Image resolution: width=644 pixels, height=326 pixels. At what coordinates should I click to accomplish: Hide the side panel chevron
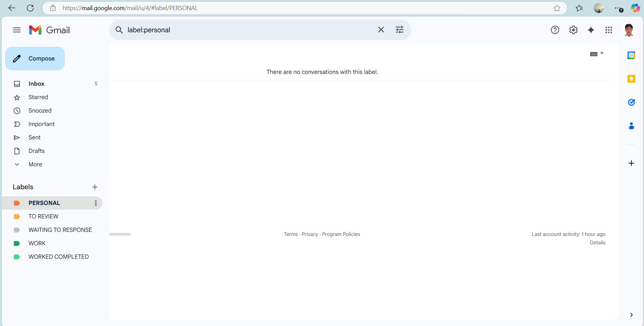point(631,315)
